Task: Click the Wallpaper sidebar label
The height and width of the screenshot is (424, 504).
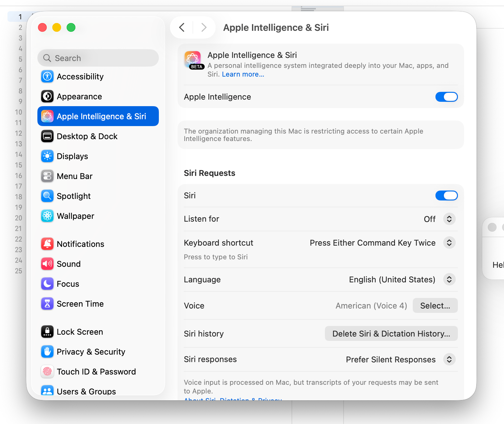Action: tap(75, 216)
